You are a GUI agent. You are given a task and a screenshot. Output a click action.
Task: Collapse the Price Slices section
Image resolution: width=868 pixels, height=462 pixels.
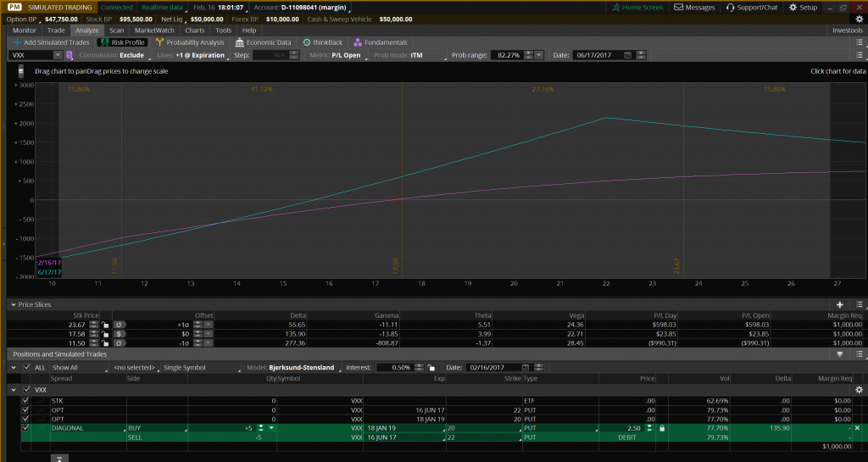coord(12,304)
